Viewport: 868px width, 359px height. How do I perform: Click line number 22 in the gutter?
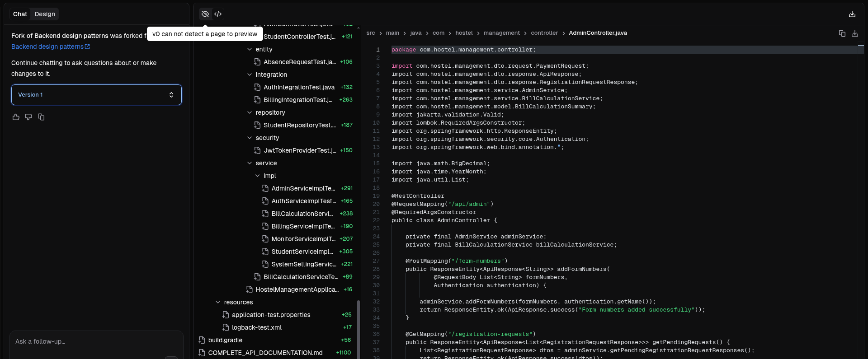376,220
